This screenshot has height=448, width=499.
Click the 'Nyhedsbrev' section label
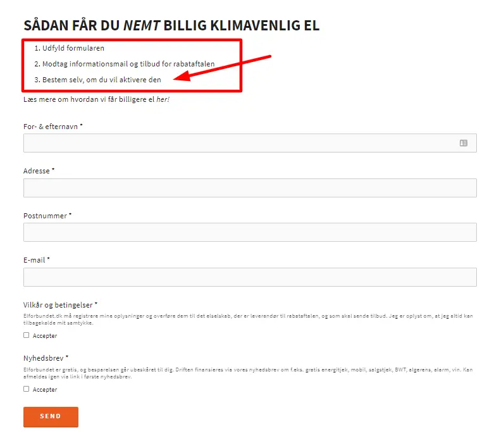click(x=46, y=358)
